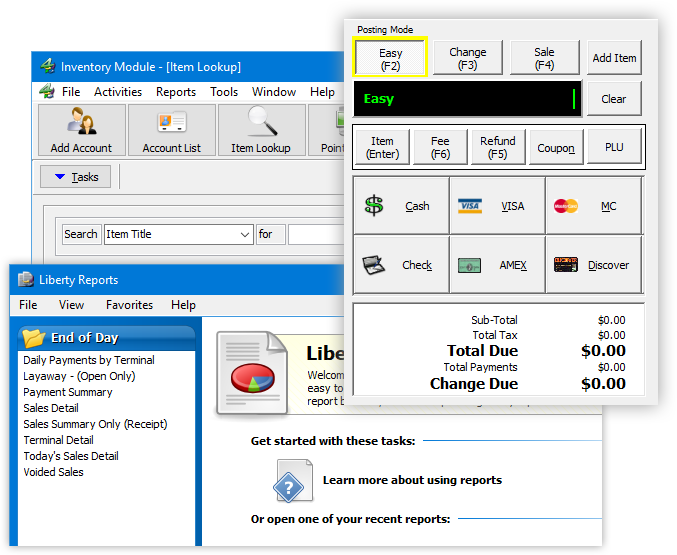Switch posting mode to Sale (F4)
The width and height of the screenshot is (677, 555).
click(544, 57)
